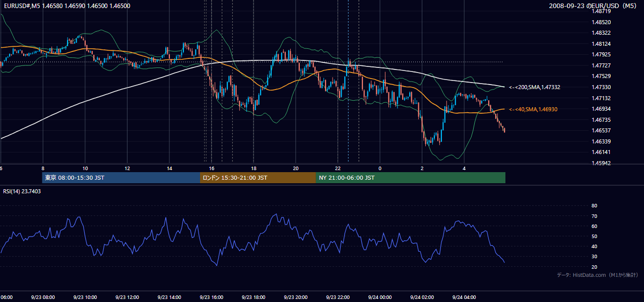The width and height of the screenshot is (644, 302).
Task: Click price axis value 1.48520
Action: tap(601, 22)
